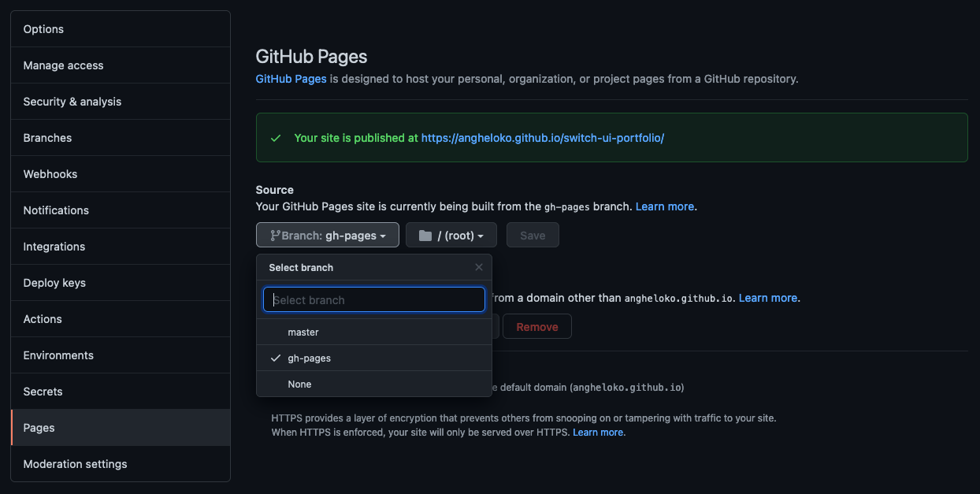Click the Remove button

click(537, 327)
